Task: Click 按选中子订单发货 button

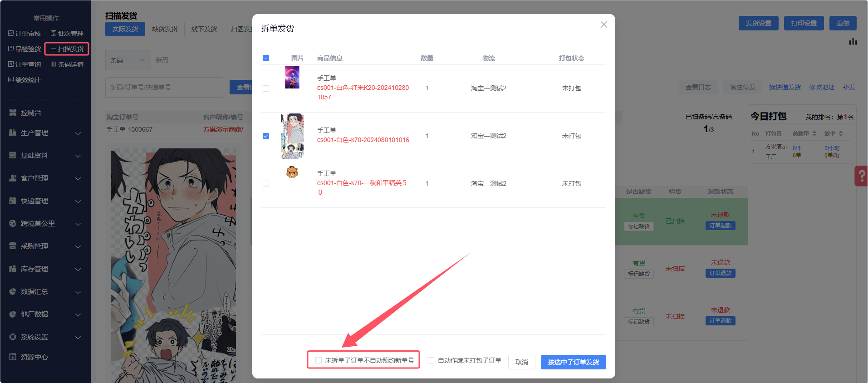Action: pyautogui.click(x=574, y=362)
